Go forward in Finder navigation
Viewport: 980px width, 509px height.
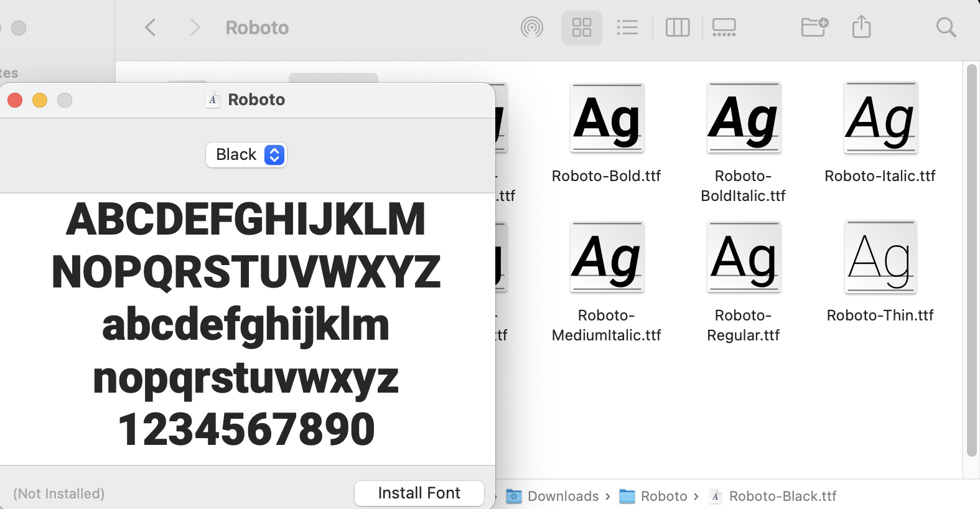pyautogui.click(x=195, y=27)
